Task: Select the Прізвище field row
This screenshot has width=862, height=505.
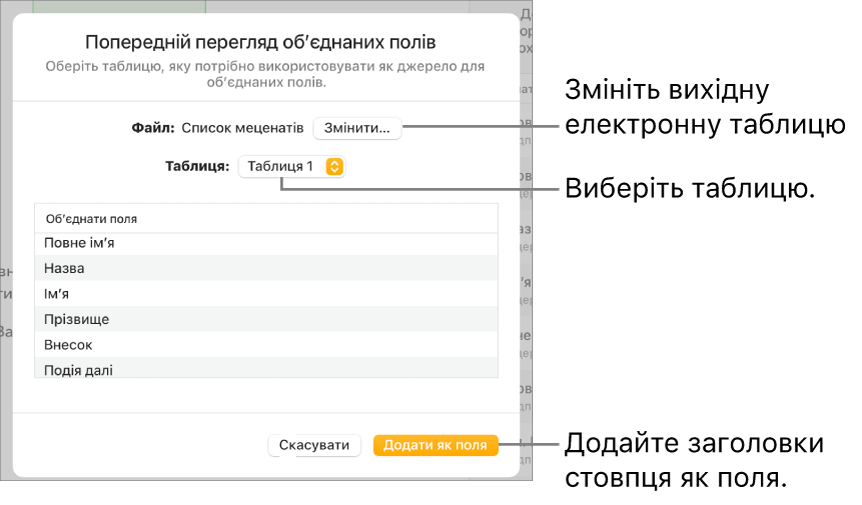Action: [x=266, y=319]
